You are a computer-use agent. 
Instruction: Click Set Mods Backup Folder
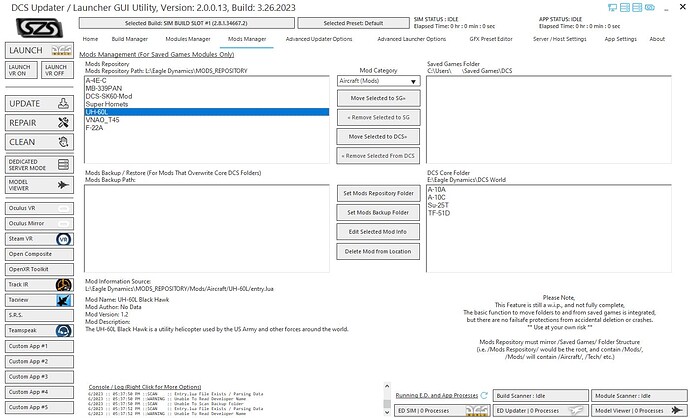click(378, 213)
